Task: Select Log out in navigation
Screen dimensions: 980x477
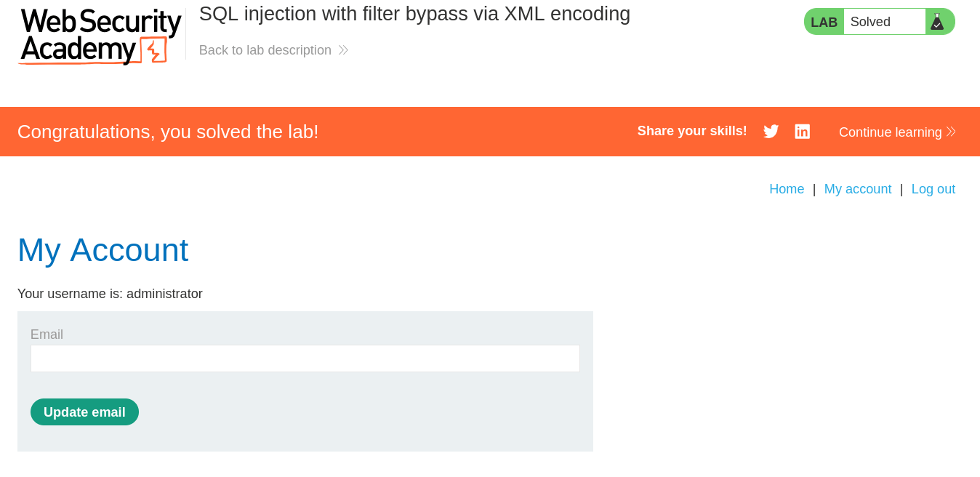Action: click(x=933, y=189)
